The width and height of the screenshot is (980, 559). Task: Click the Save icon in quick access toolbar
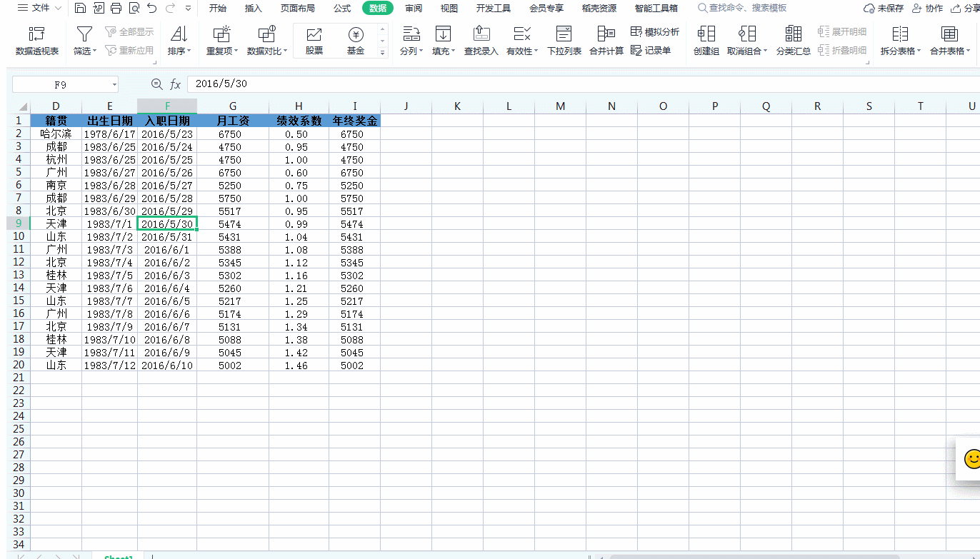(80, 9)
